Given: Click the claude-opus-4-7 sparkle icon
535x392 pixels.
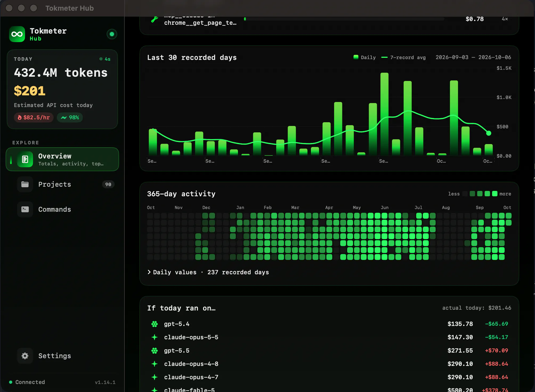Looking at the screenshot, I should click(155, 377).
